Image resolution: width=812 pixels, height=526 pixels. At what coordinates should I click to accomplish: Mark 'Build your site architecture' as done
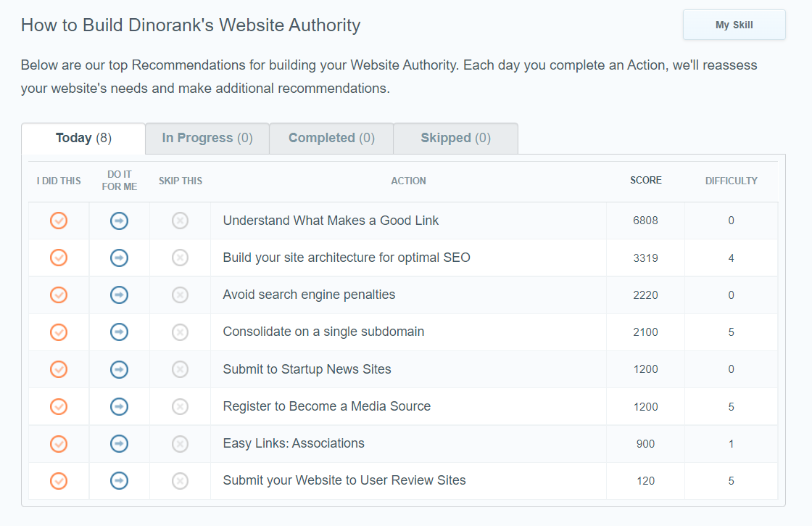[x=59, y=258]
